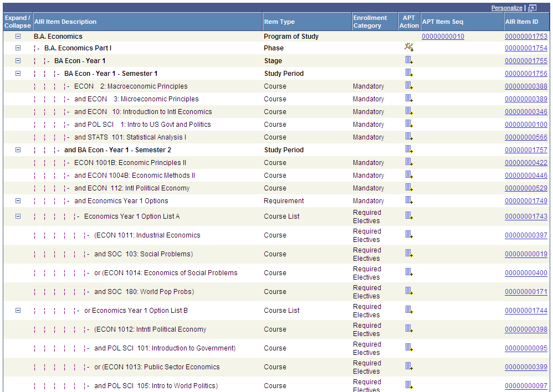Screen dimensions: 553x392
Task: Click the add icon for BA Econ Year 1 Semester 2
Action: pyautogui.click(x=409, y=149)
